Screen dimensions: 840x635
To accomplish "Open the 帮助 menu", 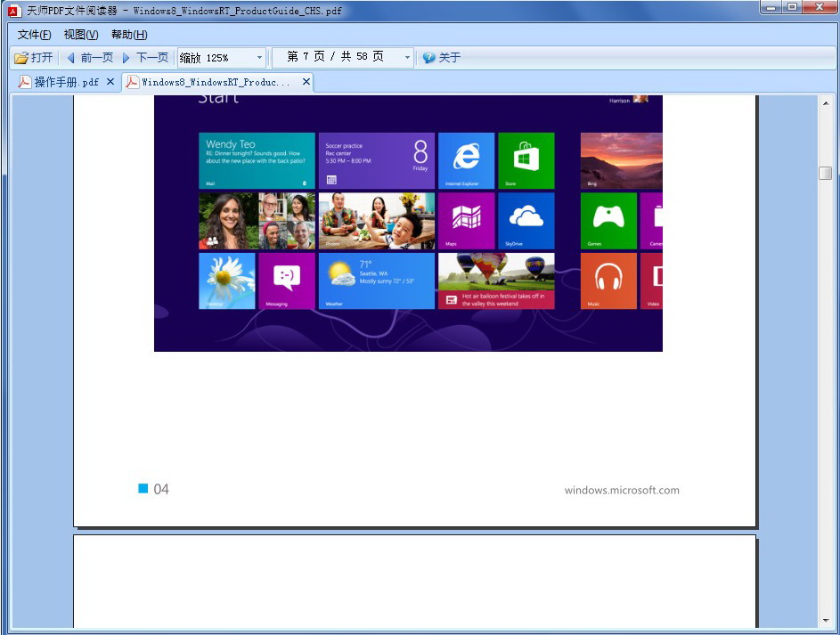I will (129, 35).
